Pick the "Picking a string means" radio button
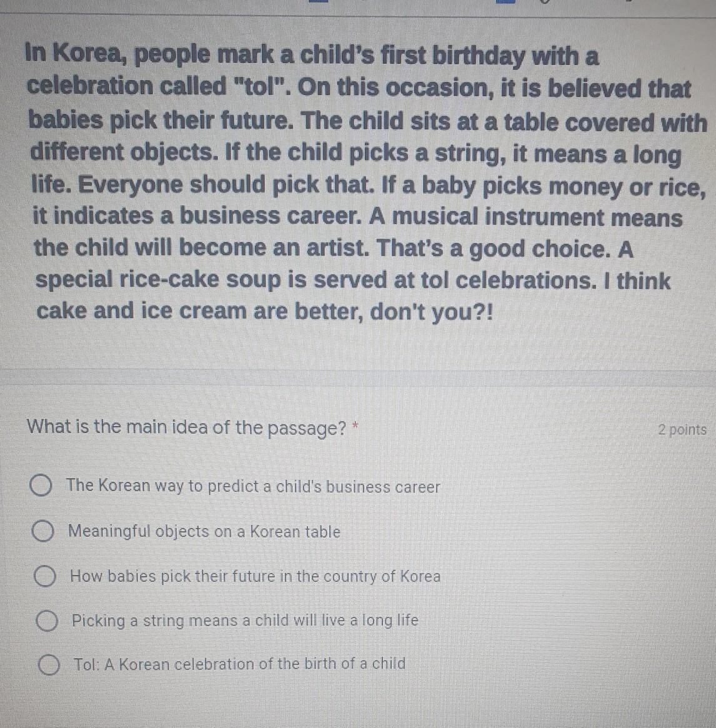This screenshot has width=716, height=728. 47,621
